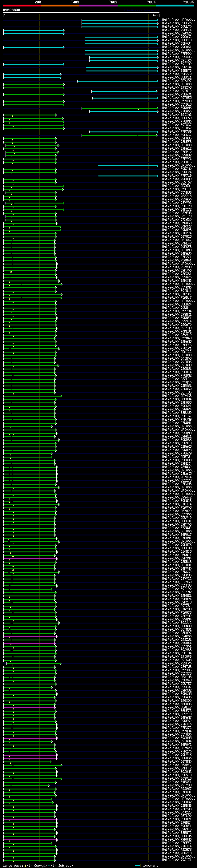Open the UniRef100_B9SX05 entry
The width and height of the screenshot is (197, 868).
click(177, 88)
